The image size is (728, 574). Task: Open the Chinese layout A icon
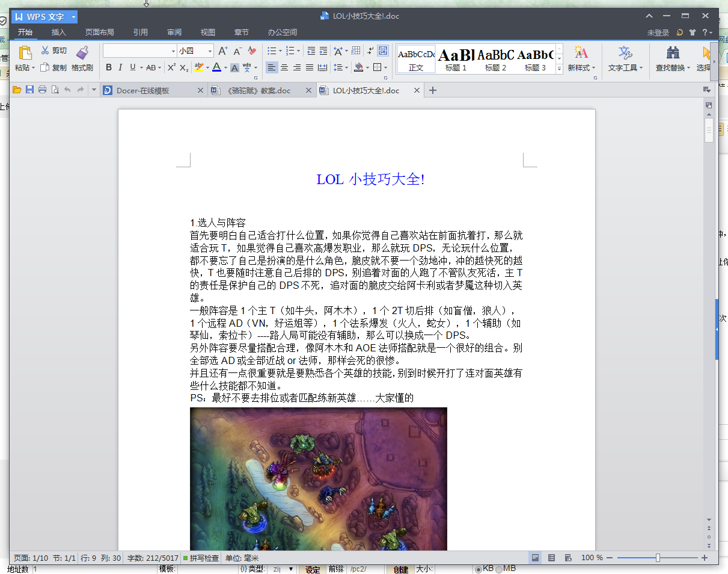click(338, 51)
